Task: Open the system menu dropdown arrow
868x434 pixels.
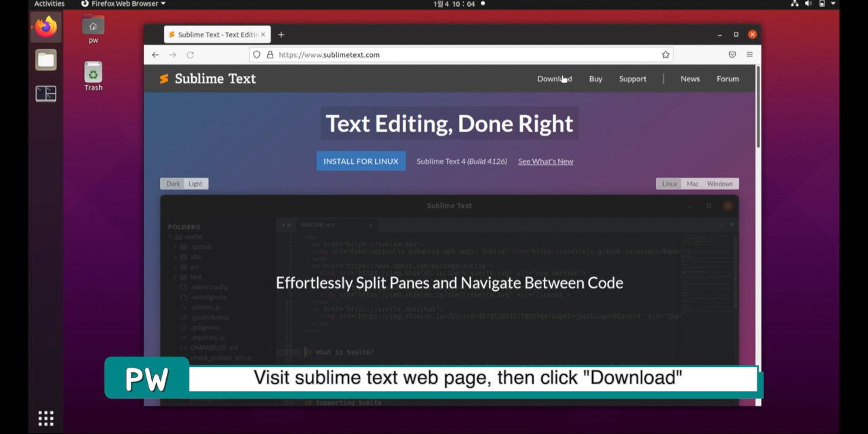Action: [834, 4]
